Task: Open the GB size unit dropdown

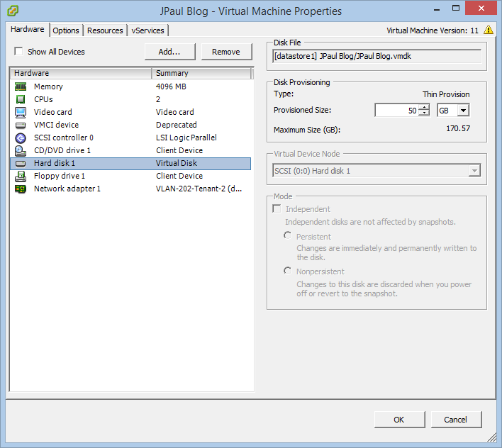Action: [x=463, y=111]
